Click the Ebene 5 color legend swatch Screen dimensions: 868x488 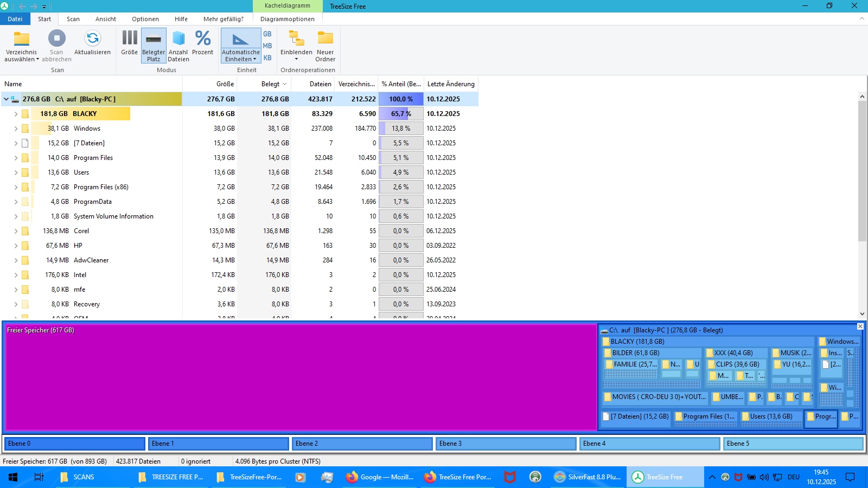click(793, 444)
